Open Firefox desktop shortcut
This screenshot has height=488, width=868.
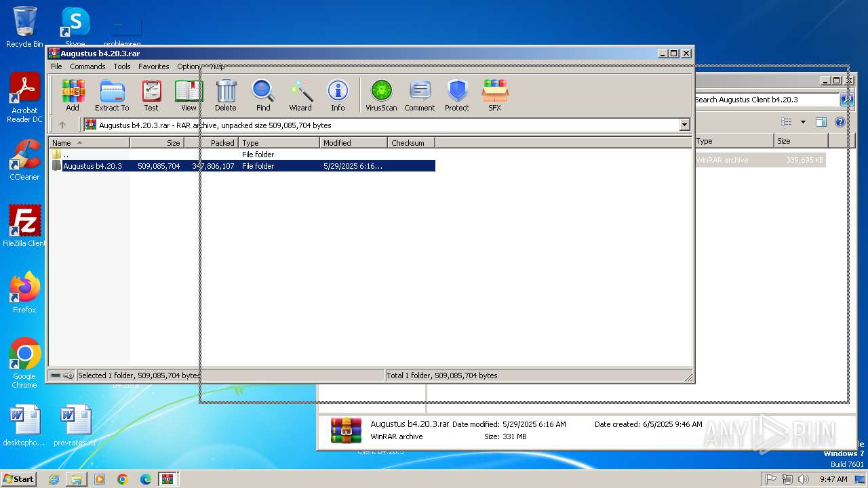pos(24,292)
